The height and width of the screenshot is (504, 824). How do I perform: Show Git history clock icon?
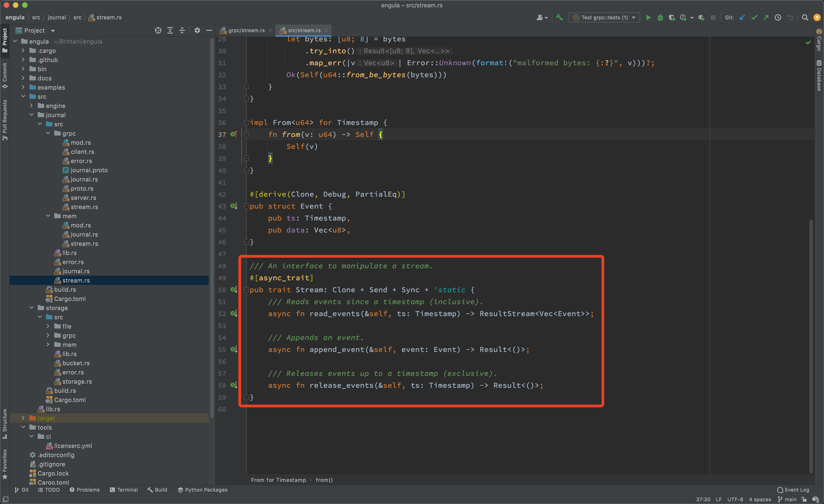click(778, 17)
